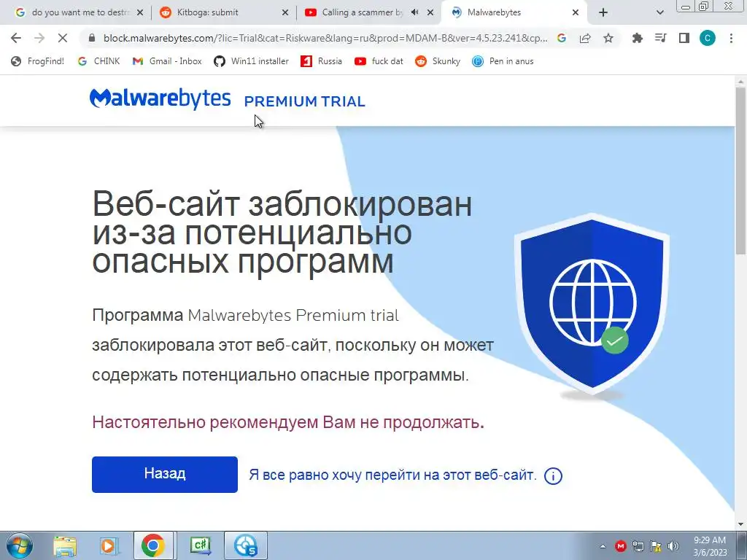Click the scrollbar down arrow
Viewport: 747px width, 560px height.
click(741, 524)
